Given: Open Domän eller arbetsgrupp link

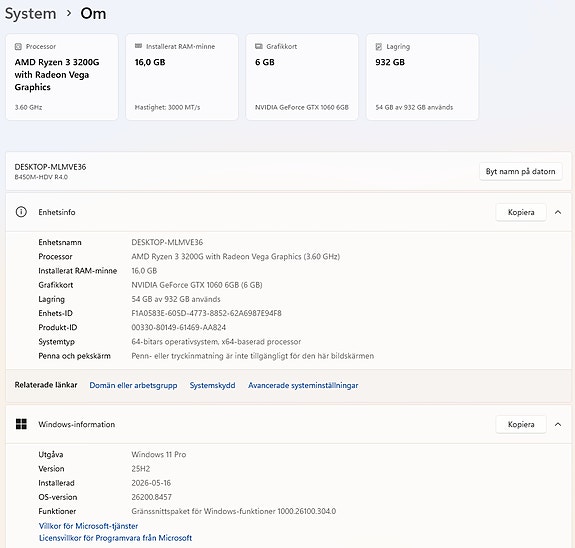Looking at the screenshot, I should click(133, 385).
